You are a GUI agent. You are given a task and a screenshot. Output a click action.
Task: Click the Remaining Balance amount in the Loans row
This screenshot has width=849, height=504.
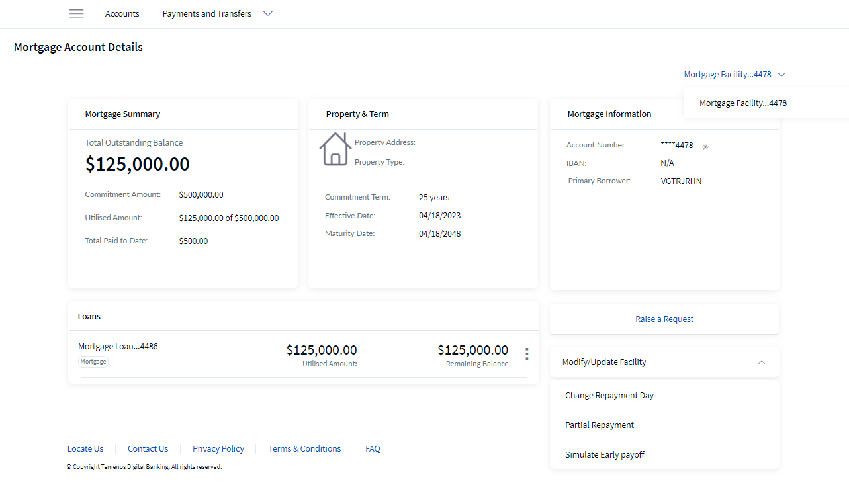[x=472, y=350]
